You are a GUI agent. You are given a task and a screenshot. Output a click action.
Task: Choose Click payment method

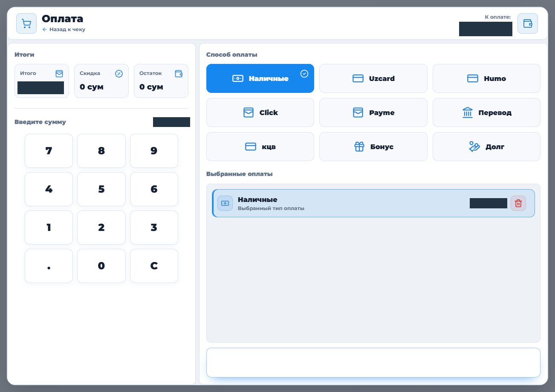260,112
